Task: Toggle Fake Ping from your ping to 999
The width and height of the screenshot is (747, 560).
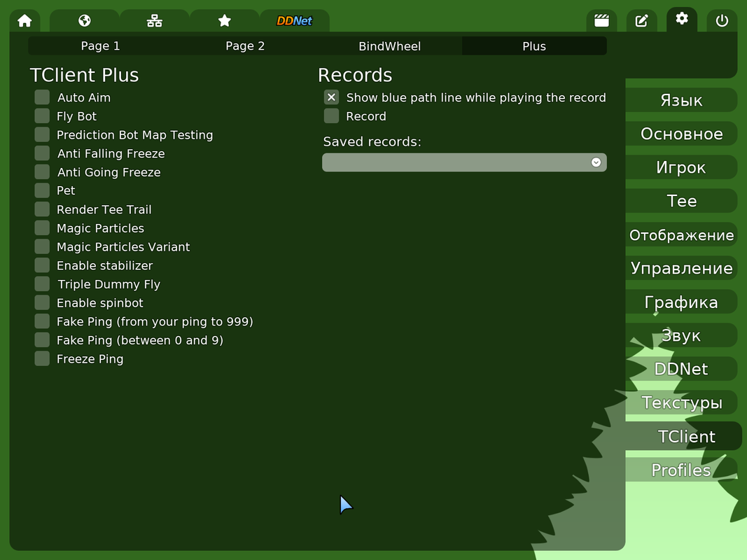Action: [42, 321]
